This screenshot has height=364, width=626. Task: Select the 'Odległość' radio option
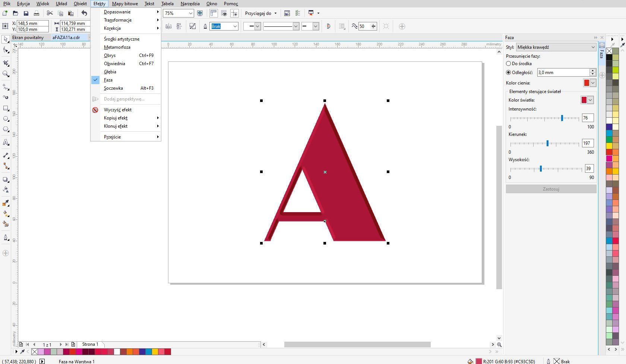pos(509,73)
